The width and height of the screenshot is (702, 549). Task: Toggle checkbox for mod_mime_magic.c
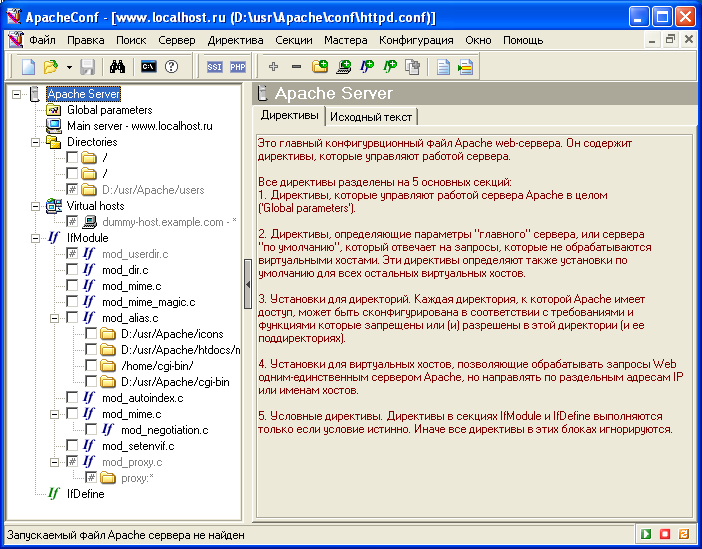point(72,301)
